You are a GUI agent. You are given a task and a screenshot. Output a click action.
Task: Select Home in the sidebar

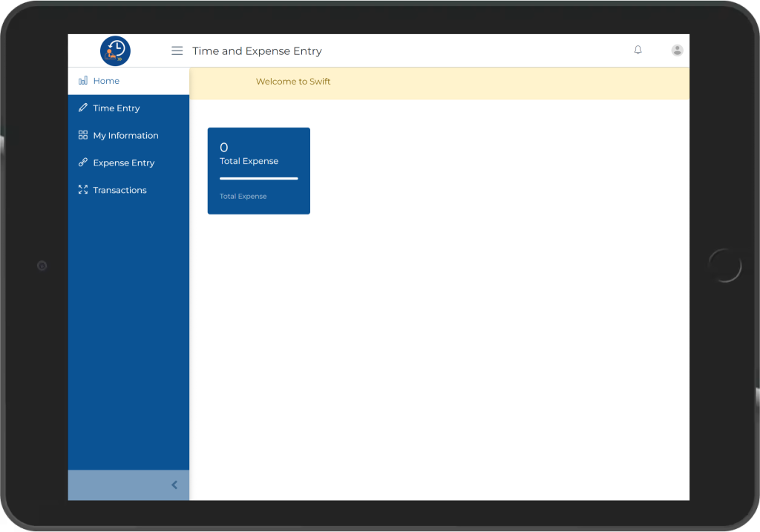(106, 81)
